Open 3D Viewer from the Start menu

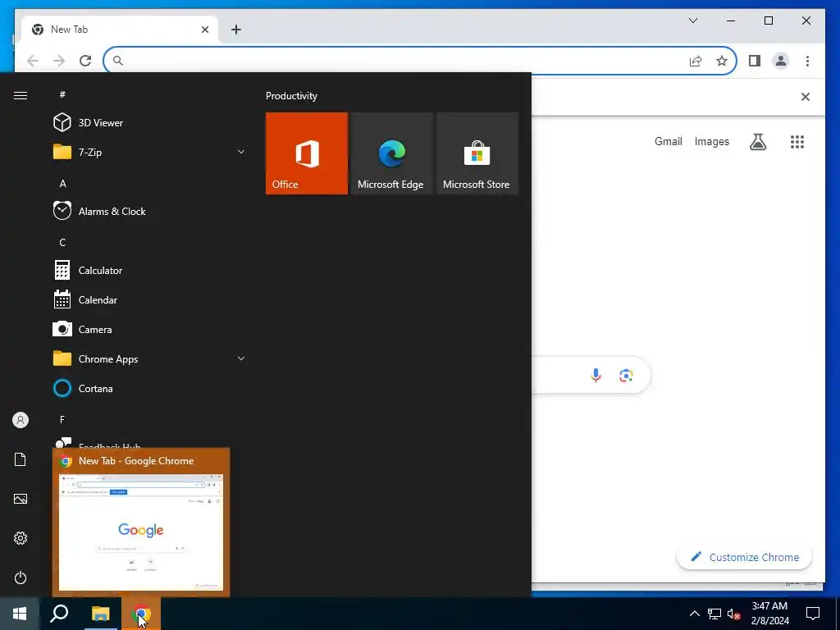click(x=150, y=123)
